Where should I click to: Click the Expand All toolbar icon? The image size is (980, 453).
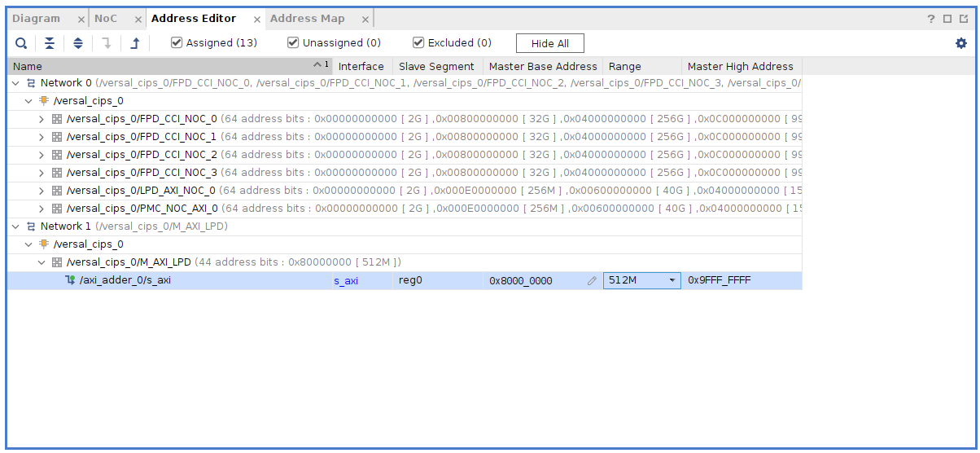pyautogui.click(x=78, y=43)
